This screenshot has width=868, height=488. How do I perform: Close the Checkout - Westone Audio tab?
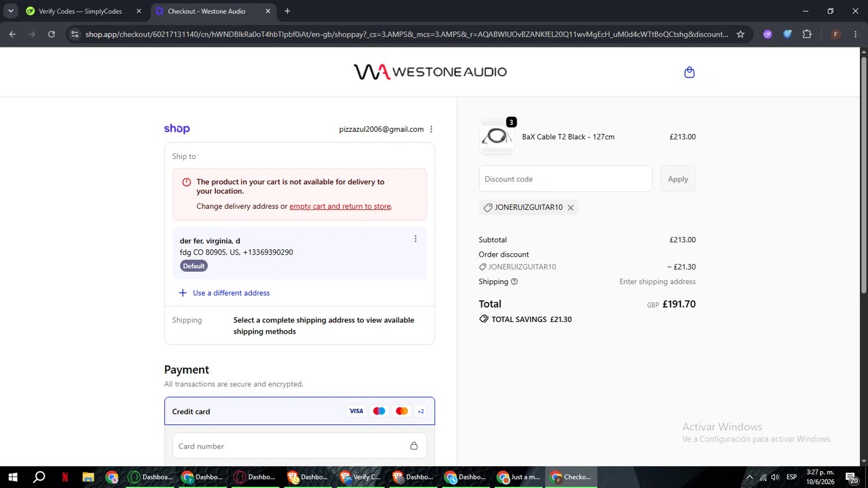point(268,11)
